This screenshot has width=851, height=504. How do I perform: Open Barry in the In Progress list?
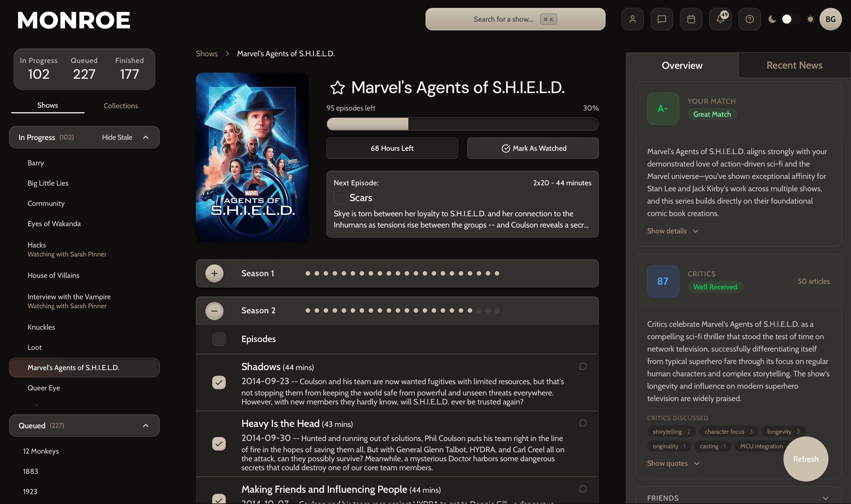[36, 163]
